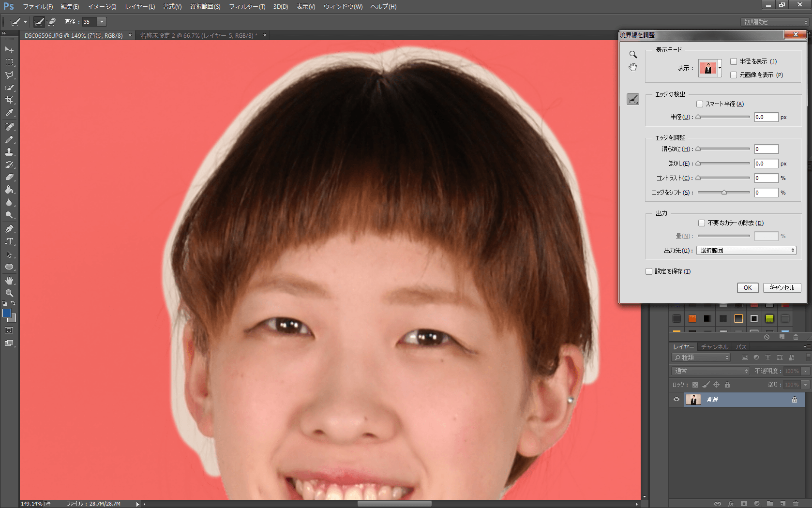Choose Erase Refinements tool in options bar
This screenshot has height=508, width=812.
[52, 22]
